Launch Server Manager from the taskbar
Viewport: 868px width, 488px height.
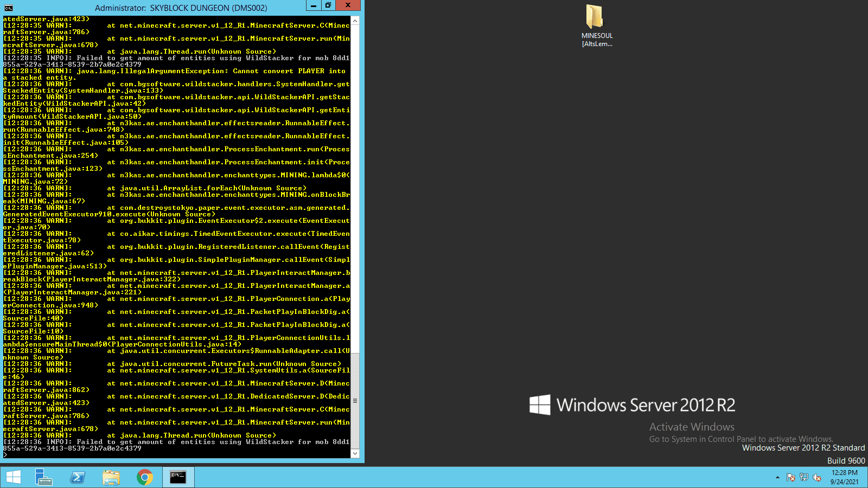[x=43, y=477]
